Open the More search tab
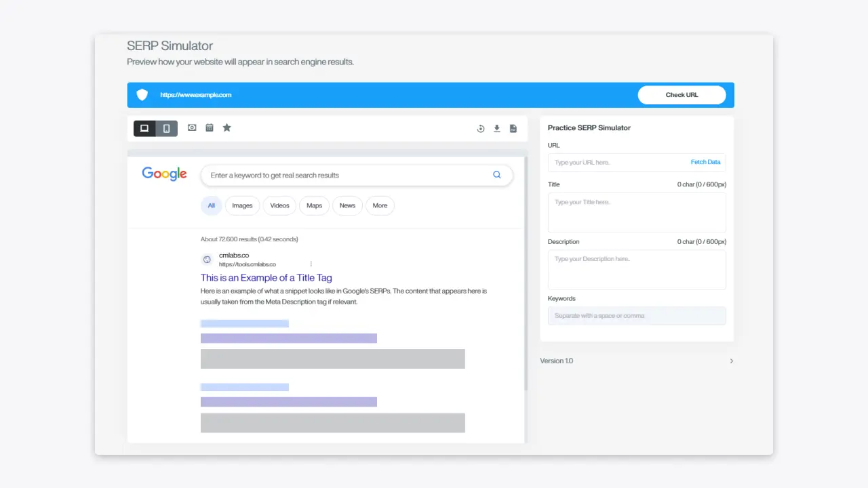This screenshot has width=868, height=488. pyautogui.click(x=380, y=205)
